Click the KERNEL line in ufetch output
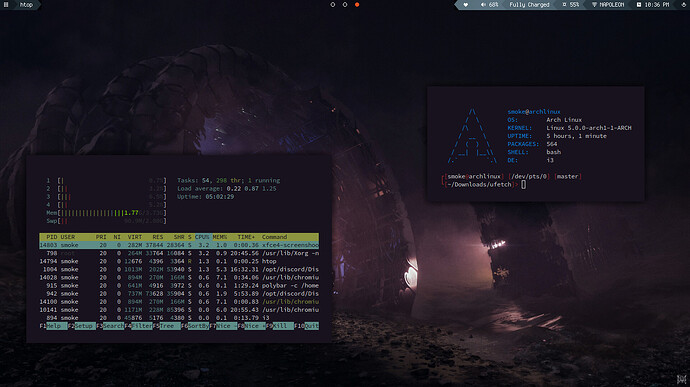Screen dimensions: 690x387 point(569,128)
